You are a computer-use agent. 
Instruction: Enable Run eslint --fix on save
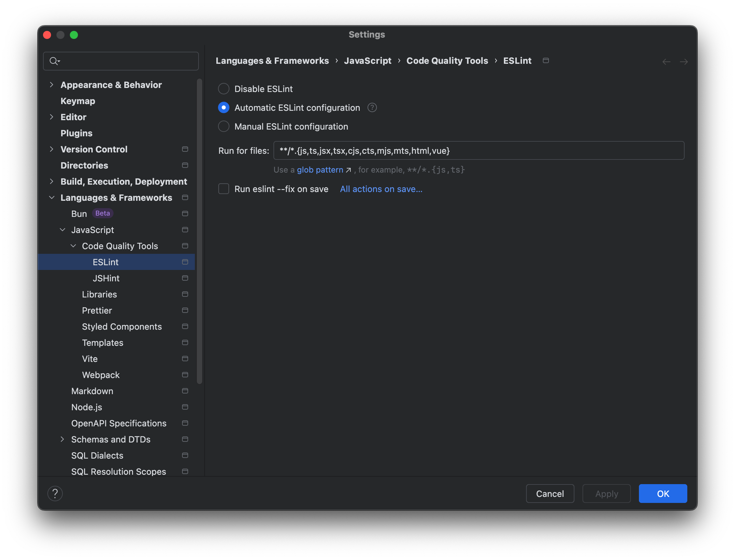[223, 189]
